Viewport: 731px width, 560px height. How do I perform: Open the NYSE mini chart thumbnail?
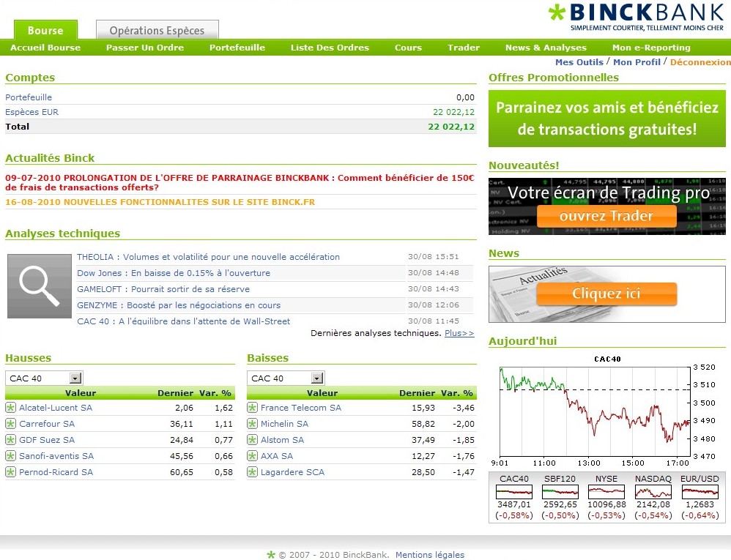[x=606, y=492]
